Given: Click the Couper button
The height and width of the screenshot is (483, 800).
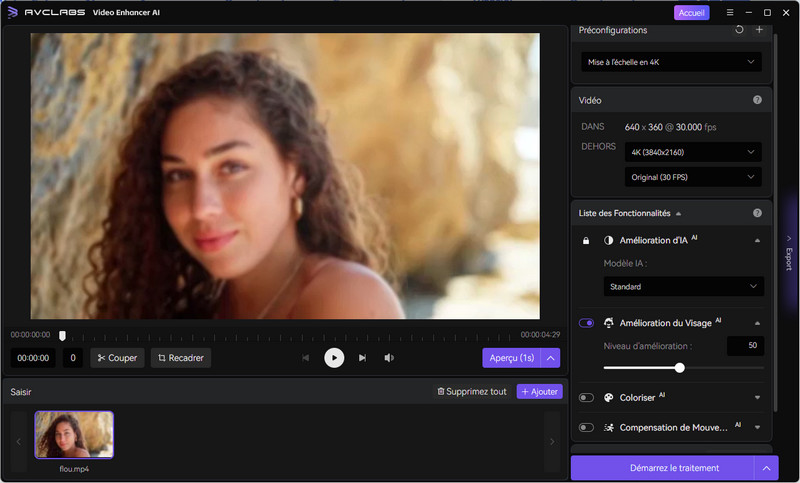Looking at the screenshot, I should click(117, 358).
